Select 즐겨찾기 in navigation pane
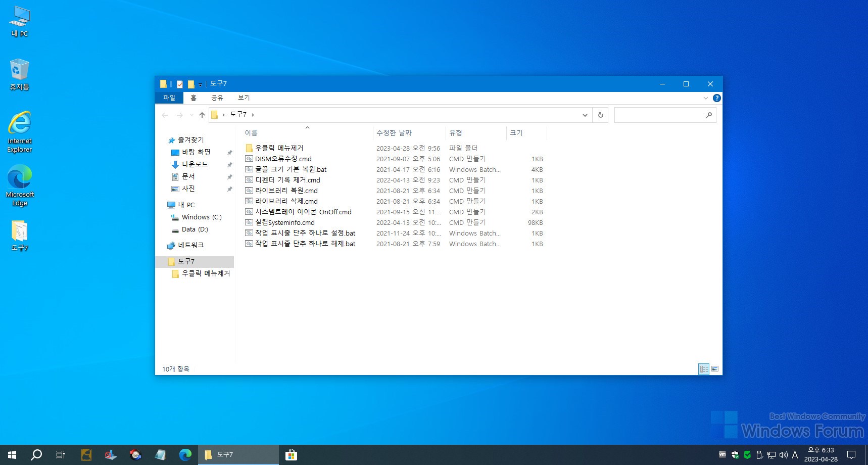 (x=186, y=140)
